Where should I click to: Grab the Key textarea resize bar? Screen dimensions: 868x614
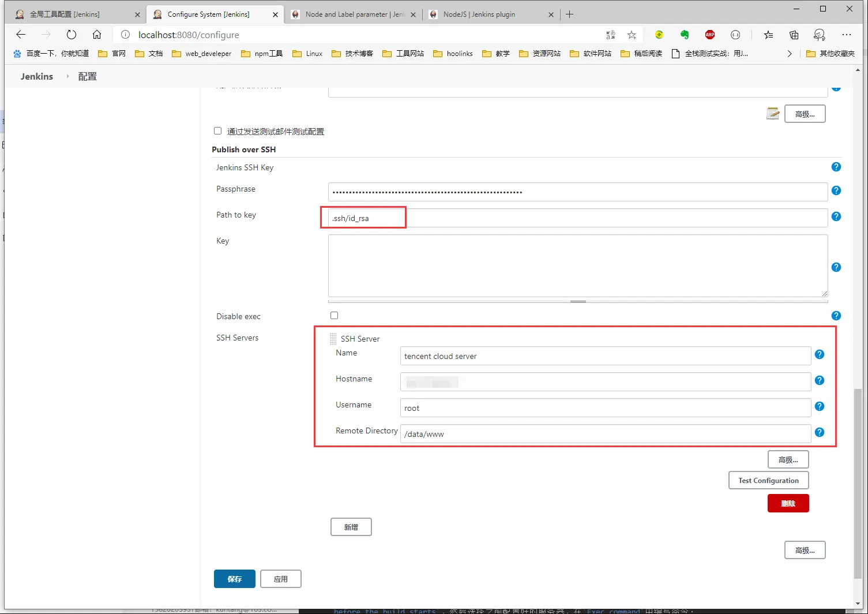(578, 301)
